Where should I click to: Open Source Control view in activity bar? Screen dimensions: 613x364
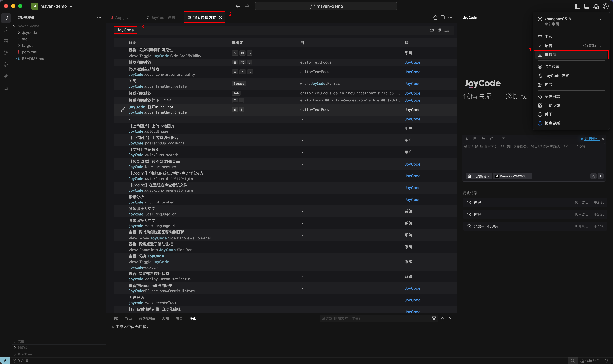click(x=6, y=53)
